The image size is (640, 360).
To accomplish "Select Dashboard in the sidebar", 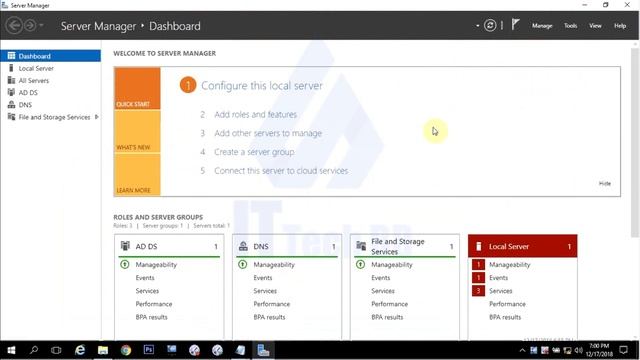I will tap(50, 56).
